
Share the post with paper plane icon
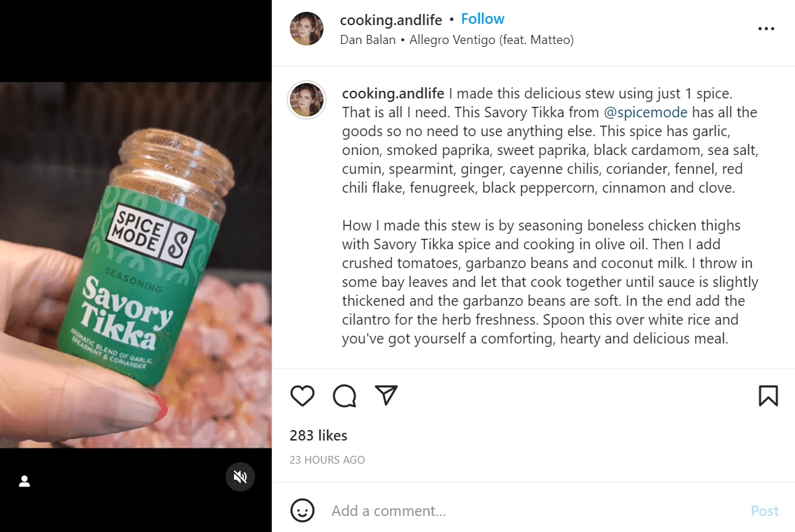(x=386, y=396)
